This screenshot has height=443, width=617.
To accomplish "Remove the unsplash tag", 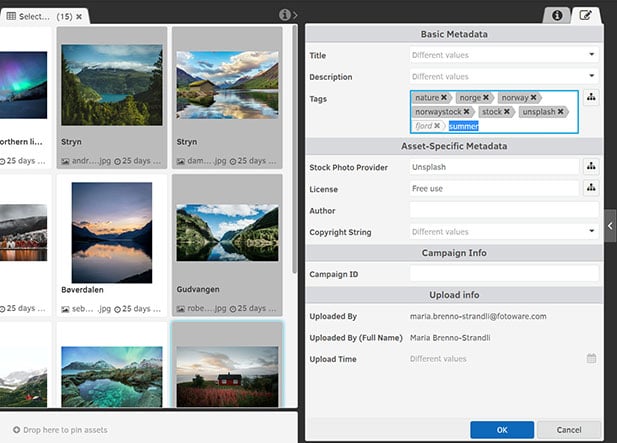I will [560, 112].
